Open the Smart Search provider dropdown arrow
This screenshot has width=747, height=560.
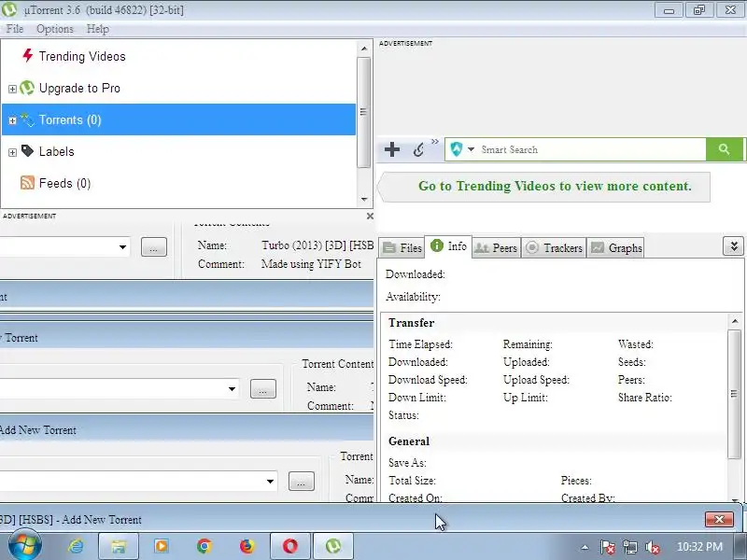pyautogui.click(x=471, y=149)
